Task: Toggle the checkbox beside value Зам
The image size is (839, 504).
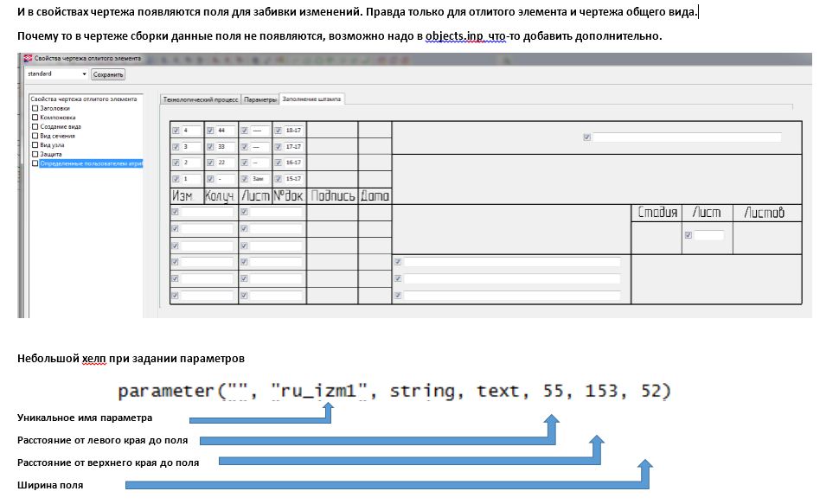Action: 245,179
